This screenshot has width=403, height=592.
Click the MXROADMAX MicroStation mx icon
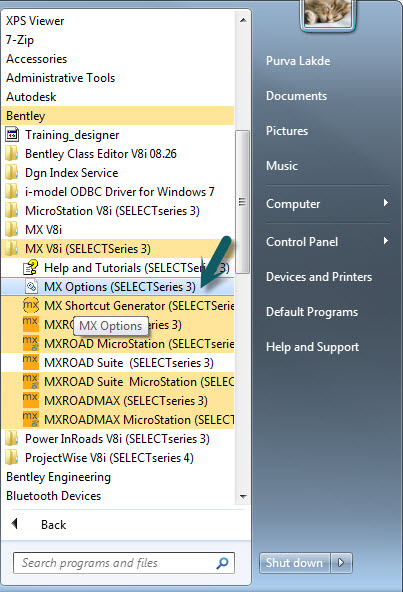pos(31,419)
